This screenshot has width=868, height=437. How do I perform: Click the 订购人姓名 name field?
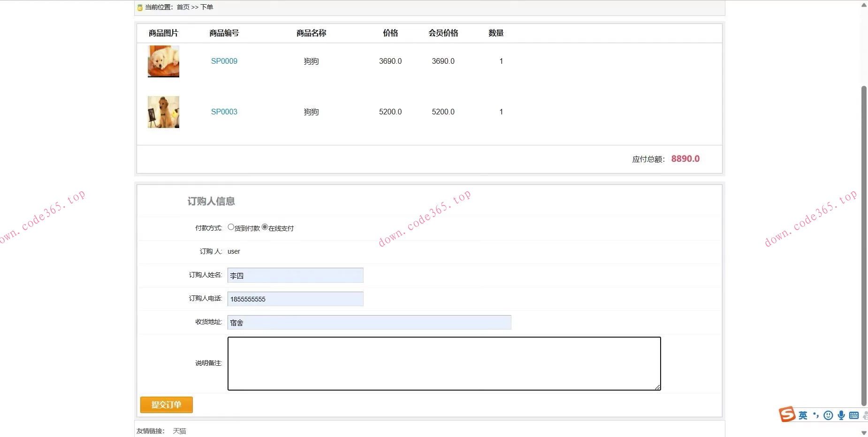click(x=295, y=276)
